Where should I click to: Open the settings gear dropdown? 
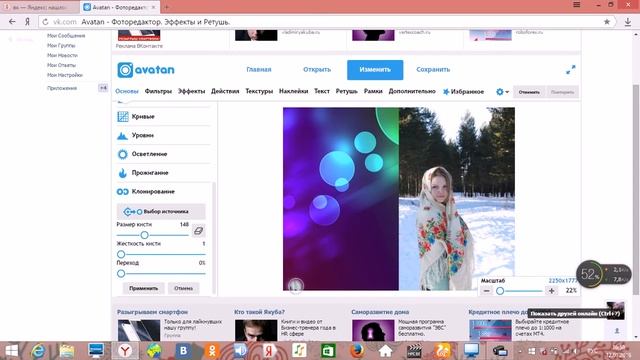click(x=502, y=92)
